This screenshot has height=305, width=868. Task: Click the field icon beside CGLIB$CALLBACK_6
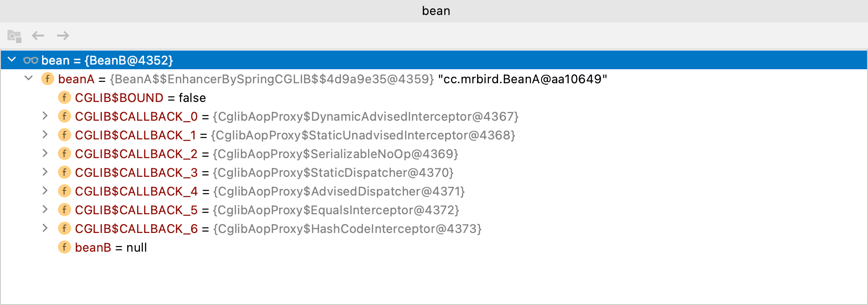[x=65, y=228]
